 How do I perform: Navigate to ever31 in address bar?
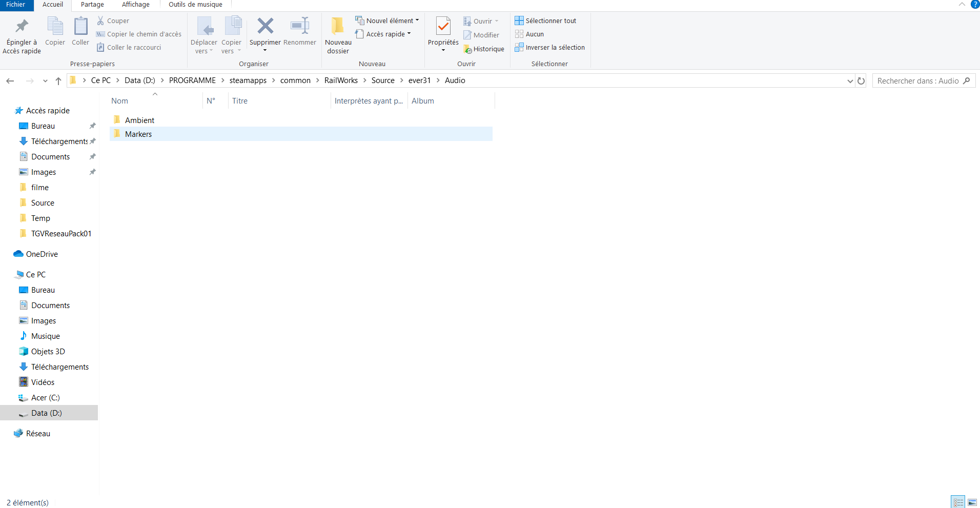point(419,80)
